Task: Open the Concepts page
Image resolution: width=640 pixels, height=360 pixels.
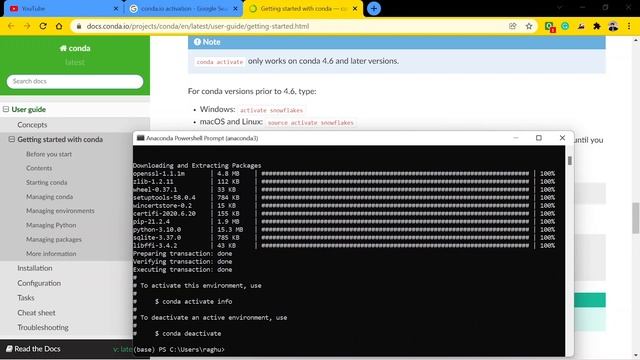Action: (x=32, y=125)
